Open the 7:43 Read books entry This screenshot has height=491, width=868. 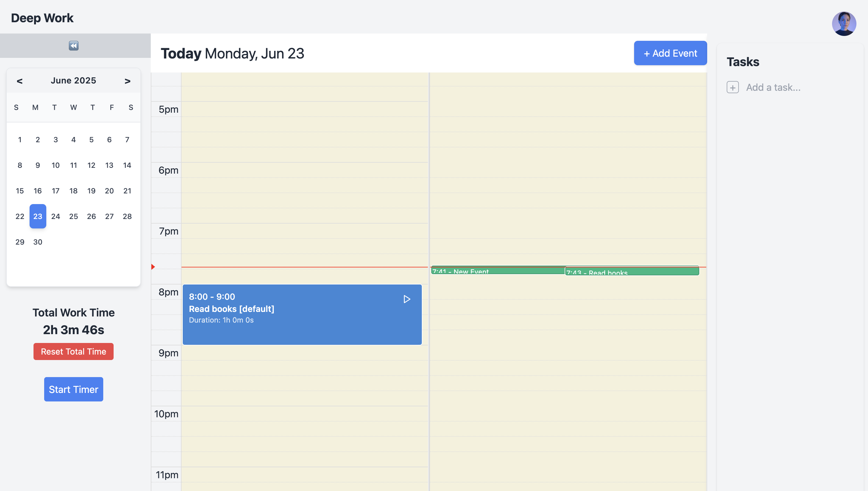coord(632,271)
